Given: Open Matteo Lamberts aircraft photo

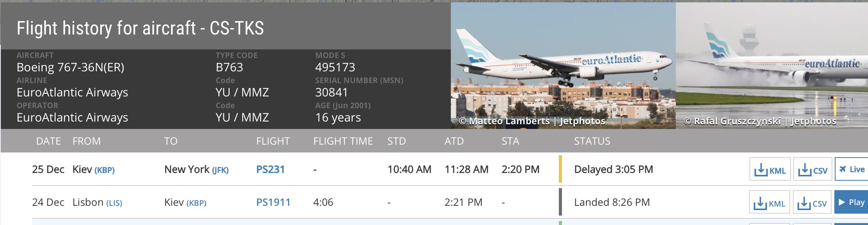Looking at the screenshot, I should click(563, 65).
